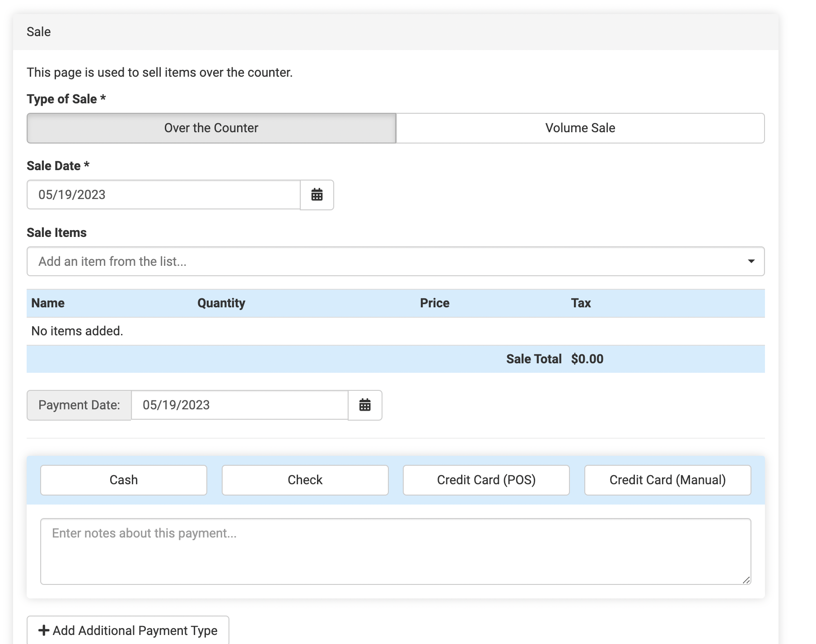Select Credit Card (POS) payment
816x644 pixels.
click(x=486, y=480)
